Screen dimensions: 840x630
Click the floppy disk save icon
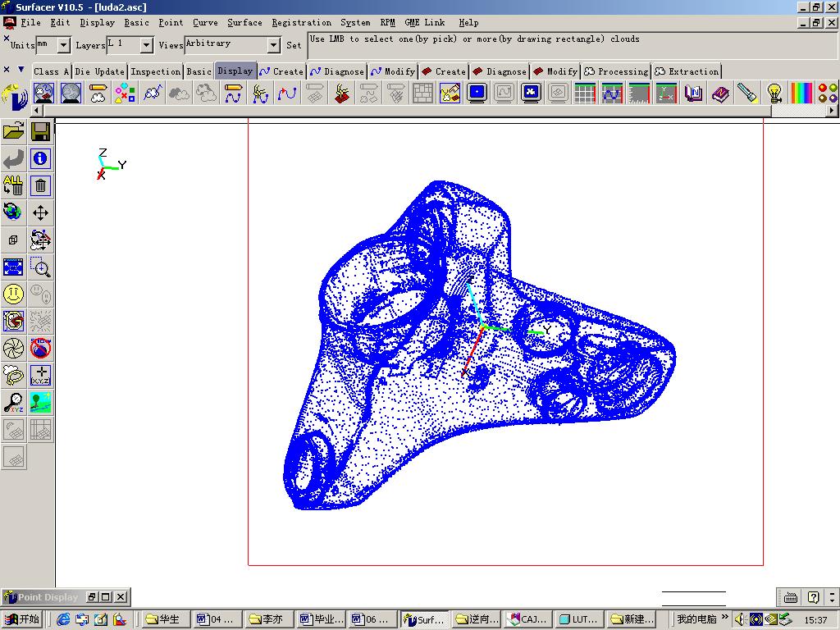(x=40, y=131)
